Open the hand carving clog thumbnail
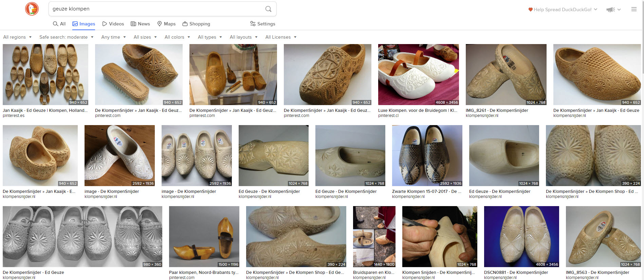The height and width of the screenshot is (280, 644). tap(440, 237)
